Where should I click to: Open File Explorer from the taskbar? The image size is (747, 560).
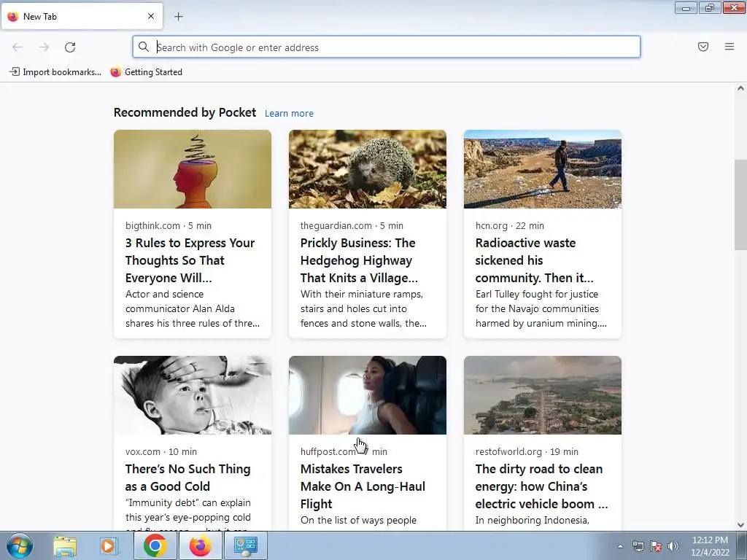65,545
